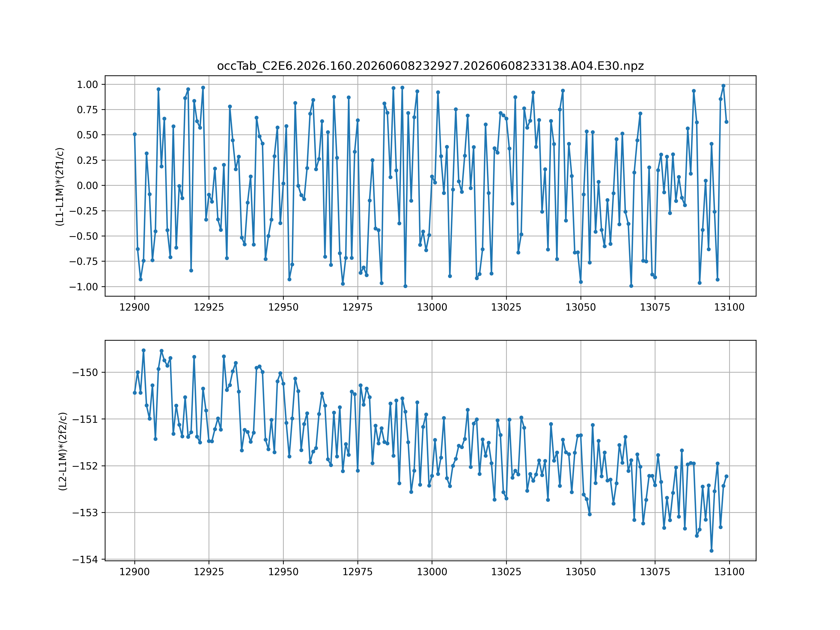Viewport: 840px width, 630px height.
Task: Click 13075 on the L2-L1M plot x-axis
Action: point(655,572)
